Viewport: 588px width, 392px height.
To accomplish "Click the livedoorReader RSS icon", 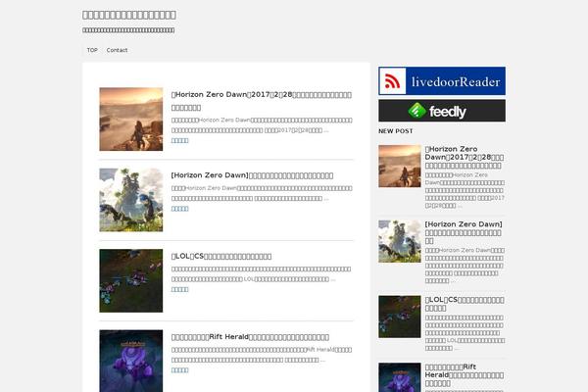I will tap(392, 81).
